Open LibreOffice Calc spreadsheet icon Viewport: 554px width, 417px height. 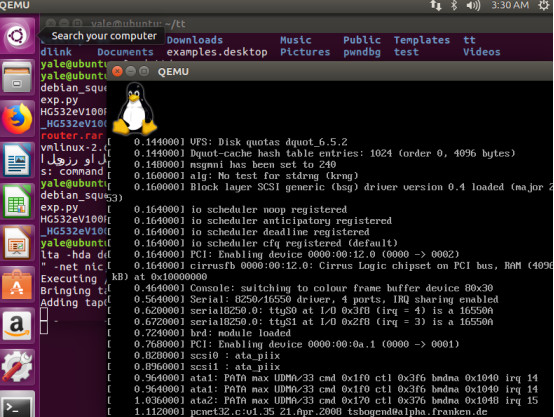(x=17, y=202)
